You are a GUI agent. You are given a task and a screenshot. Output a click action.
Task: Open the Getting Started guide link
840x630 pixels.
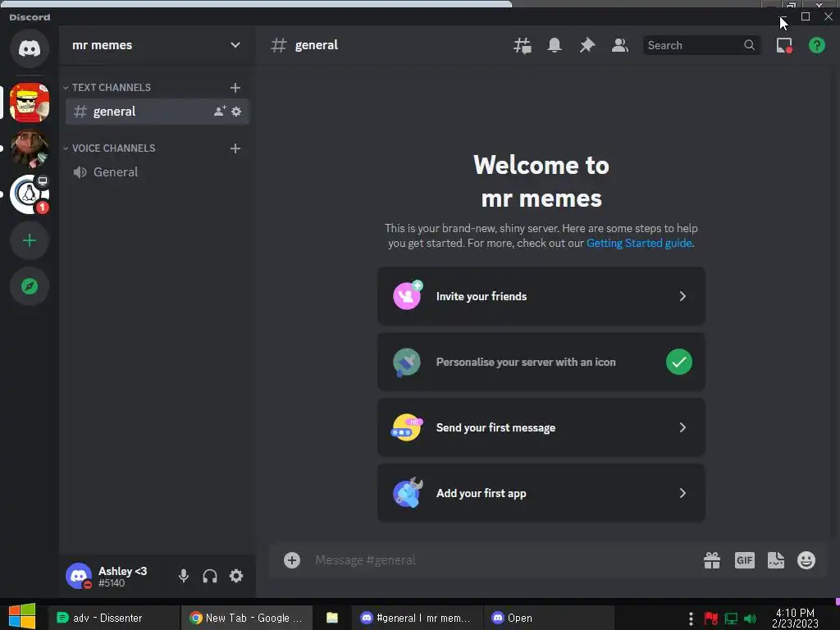[x=640, y=243]
